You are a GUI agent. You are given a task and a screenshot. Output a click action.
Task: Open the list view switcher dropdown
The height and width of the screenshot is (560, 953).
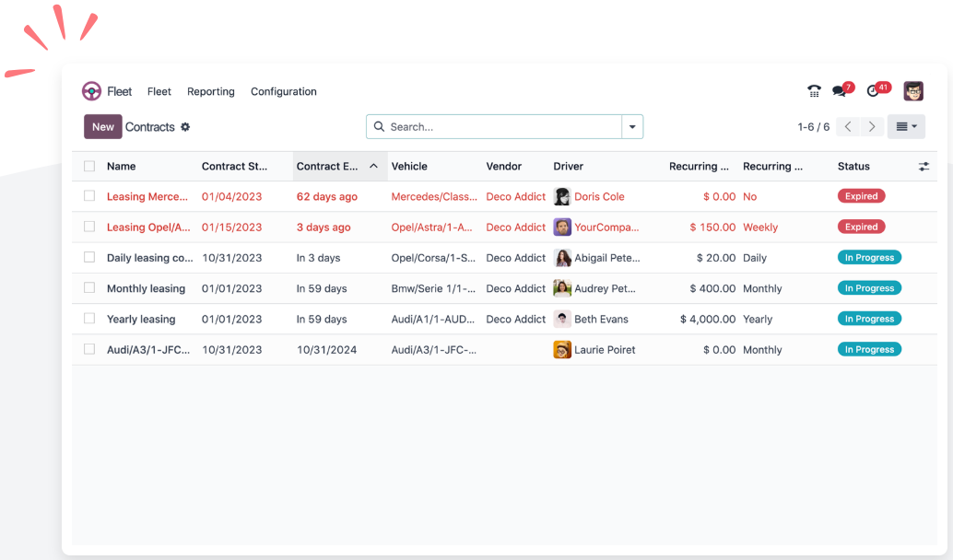point(906,127)
